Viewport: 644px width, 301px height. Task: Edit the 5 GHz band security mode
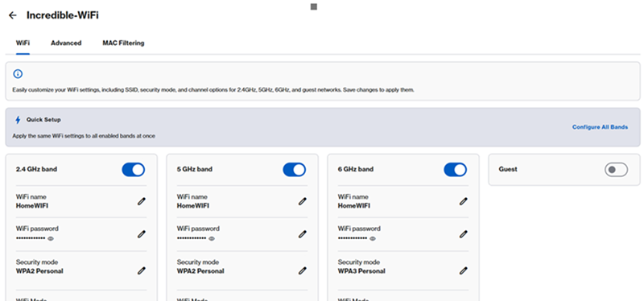(x=303, y=270)
